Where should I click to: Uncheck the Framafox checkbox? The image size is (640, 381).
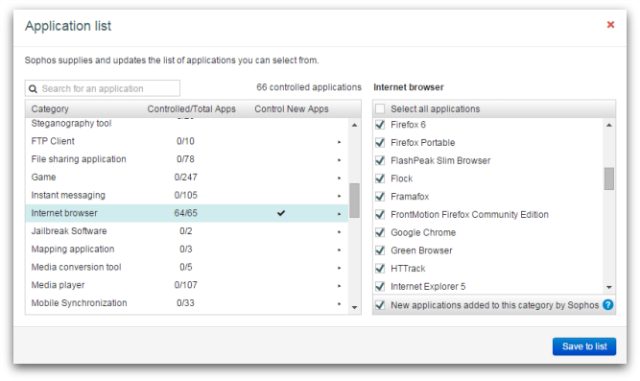click(x=380, y=196)
